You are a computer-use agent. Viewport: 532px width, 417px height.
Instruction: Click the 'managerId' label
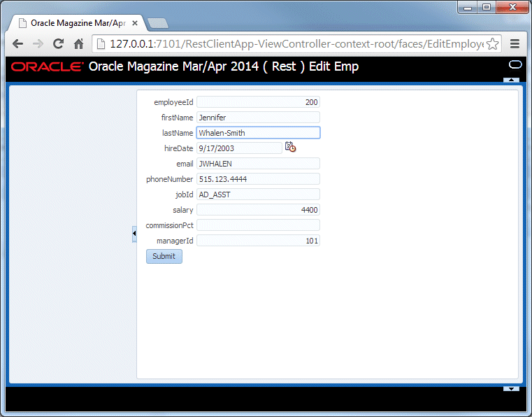175,241
